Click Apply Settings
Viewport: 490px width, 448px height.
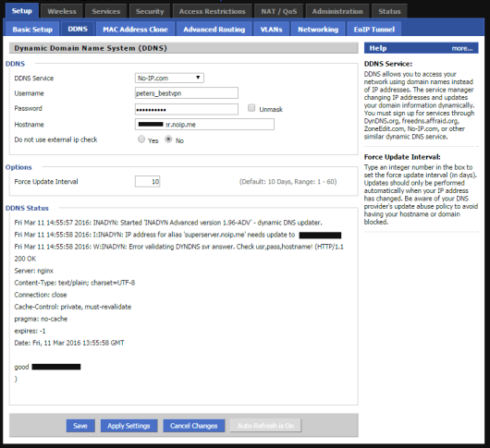(129, 426)
